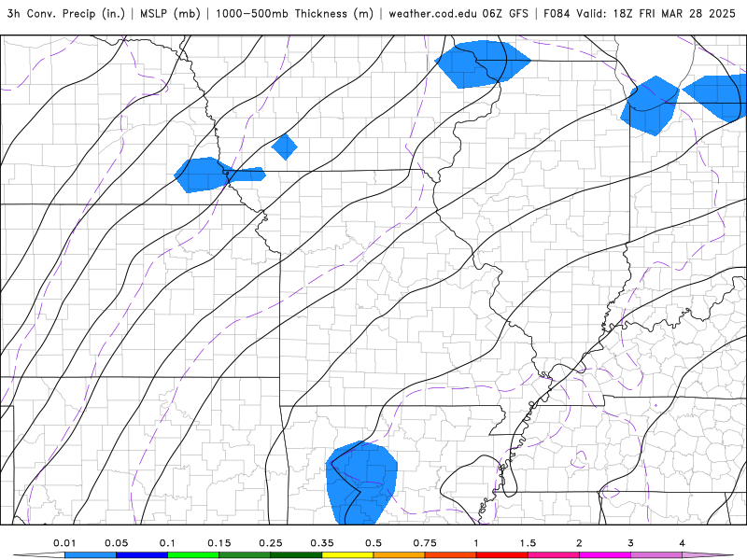Click the 'weather.cod.edu 06Z GFS' title text
The image size is (747, 560).
point(458,13)
